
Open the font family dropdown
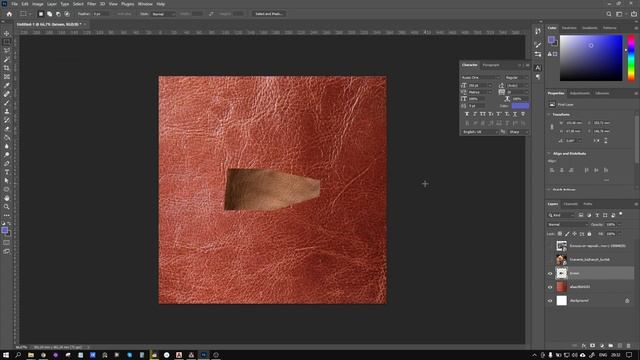pos(480,78)
